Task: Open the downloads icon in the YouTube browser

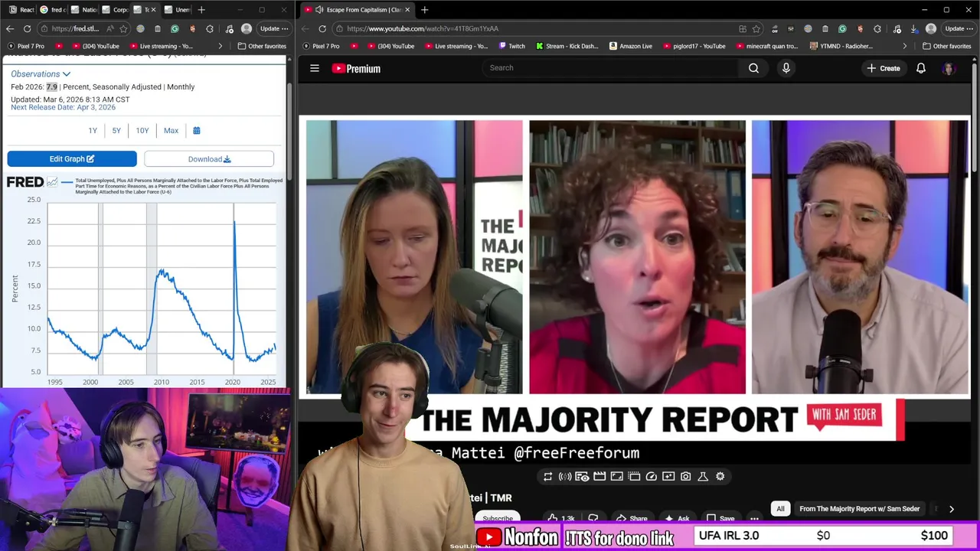Action: tap(913, 29)
